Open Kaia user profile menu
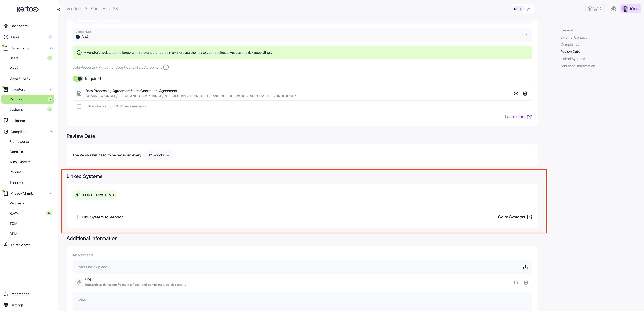The height and width of the screenshot is (311, 644). pos(630,9)
